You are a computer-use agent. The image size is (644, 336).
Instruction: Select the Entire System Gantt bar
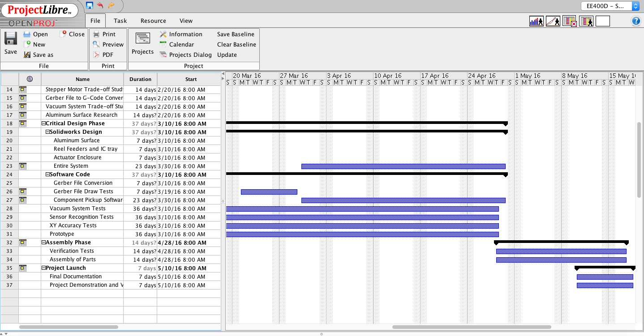pos(404,166)
